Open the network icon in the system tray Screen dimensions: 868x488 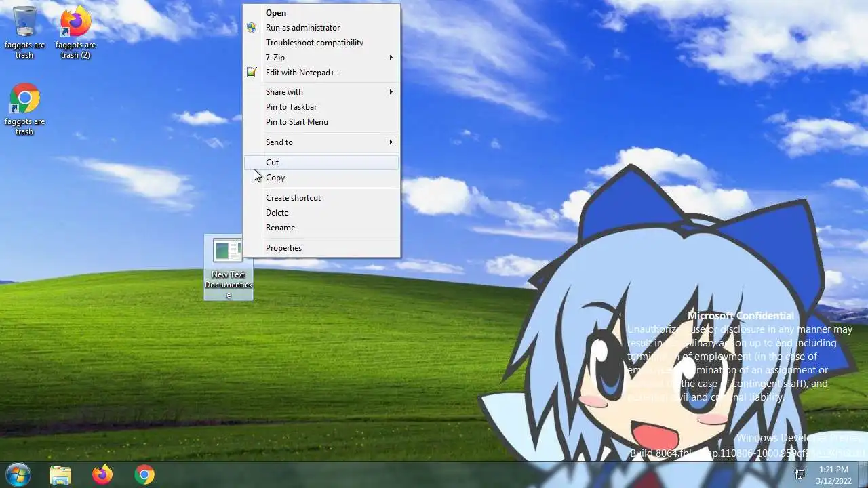pyautogui.click(x=800, y=474)
